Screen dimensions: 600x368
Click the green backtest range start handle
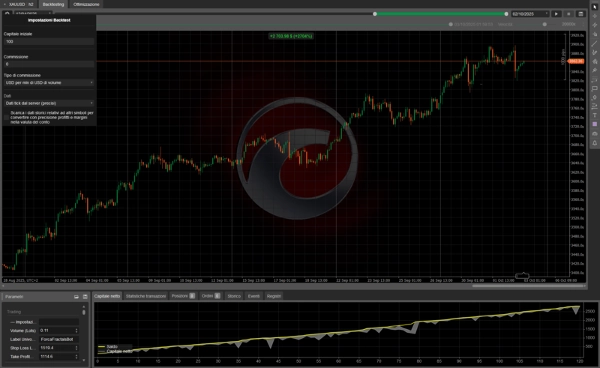coord(375,14)
